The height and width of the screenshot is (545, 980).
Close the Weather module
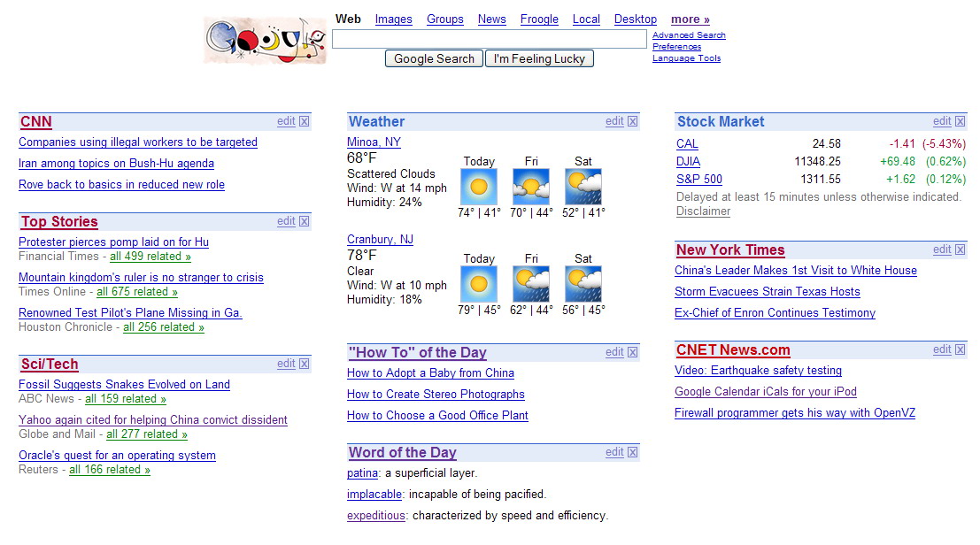[x=632, y=121]
